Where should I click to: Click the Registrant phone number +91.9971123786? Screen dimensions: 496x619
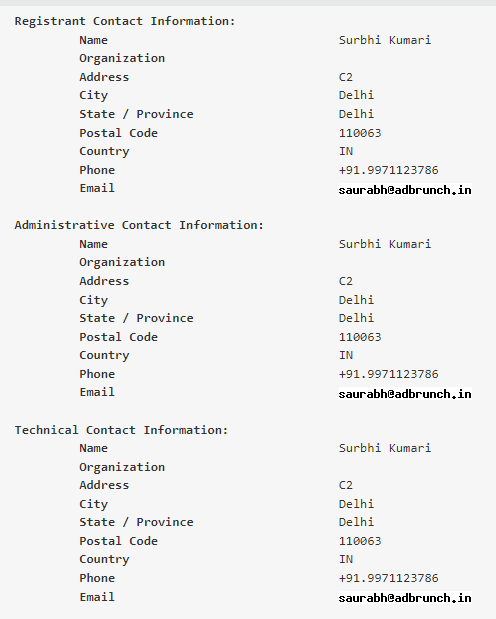coord(389,170)
